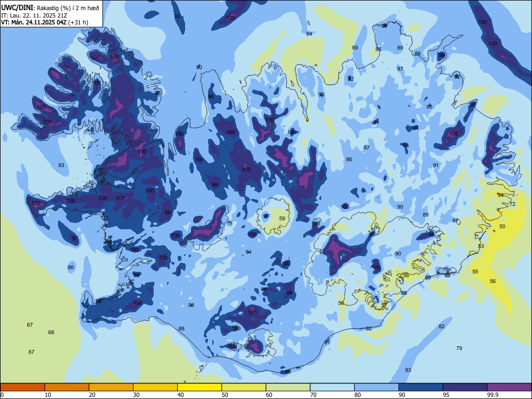Image resolution: width=532 pixels, height=399 pixels.
Task: Click the humidity value '55' on the map
Action: [x=475, y=271]
